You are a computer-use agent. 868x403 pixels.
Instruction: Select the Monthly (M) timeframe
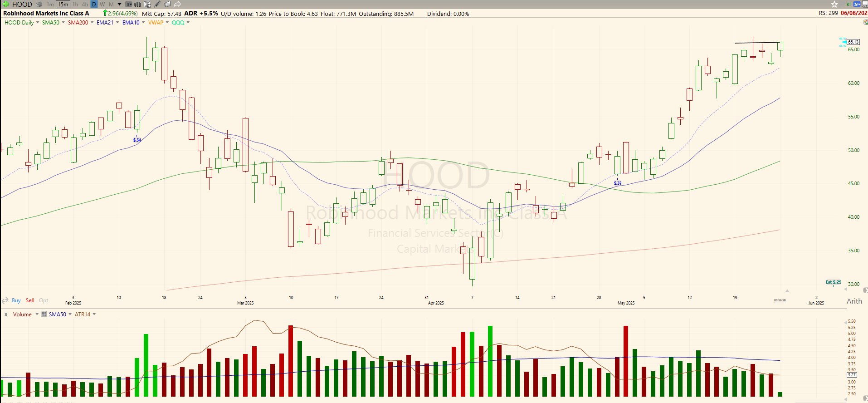click(x=111, y=4)
